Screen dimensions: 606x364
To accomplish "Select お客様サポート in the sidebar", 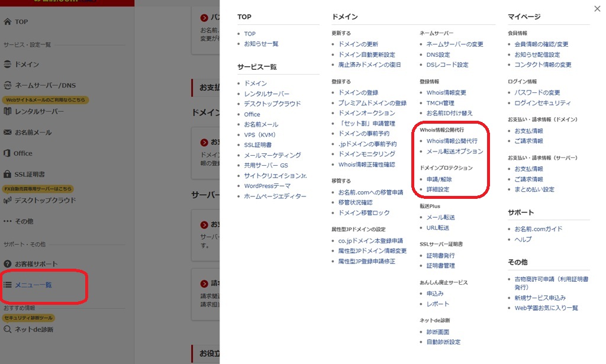I will click(x=36, y=264).
